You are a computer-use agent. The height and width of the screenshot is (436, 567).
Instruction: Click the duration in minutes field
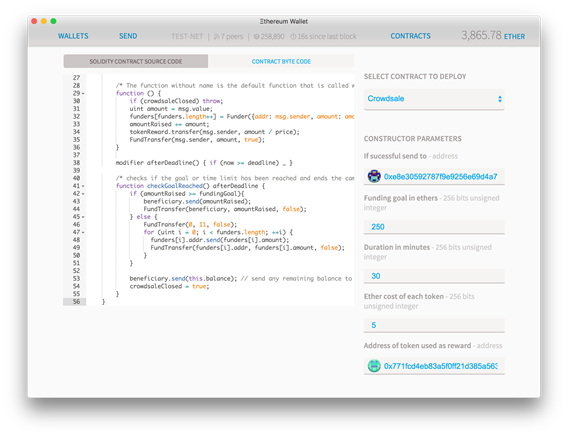coord(434,276)
